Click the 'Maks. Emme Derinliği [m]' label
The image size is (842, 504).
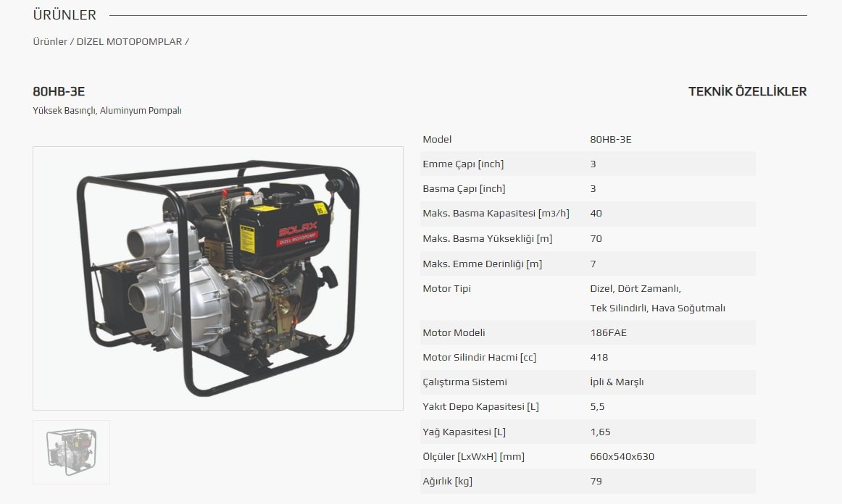point(482,264)
